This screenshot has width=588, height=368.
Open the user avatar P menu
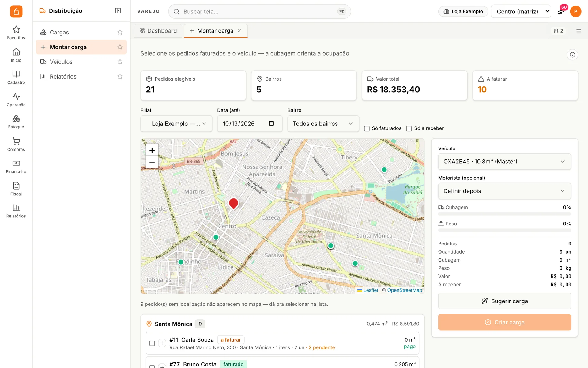575,11
